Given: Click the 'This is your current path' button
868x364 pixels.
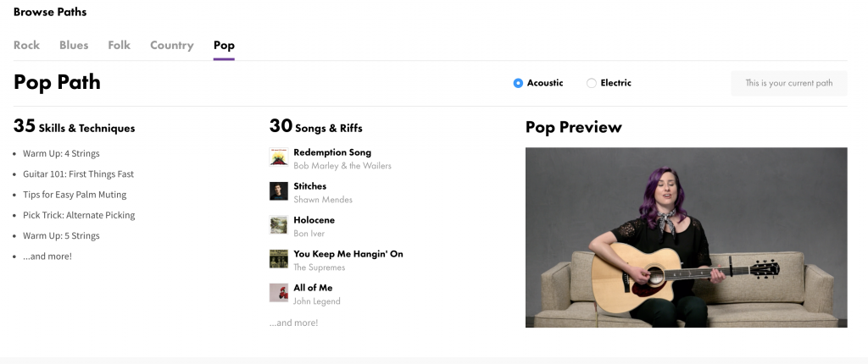Looking at the screenshot, I should (788, 83).
